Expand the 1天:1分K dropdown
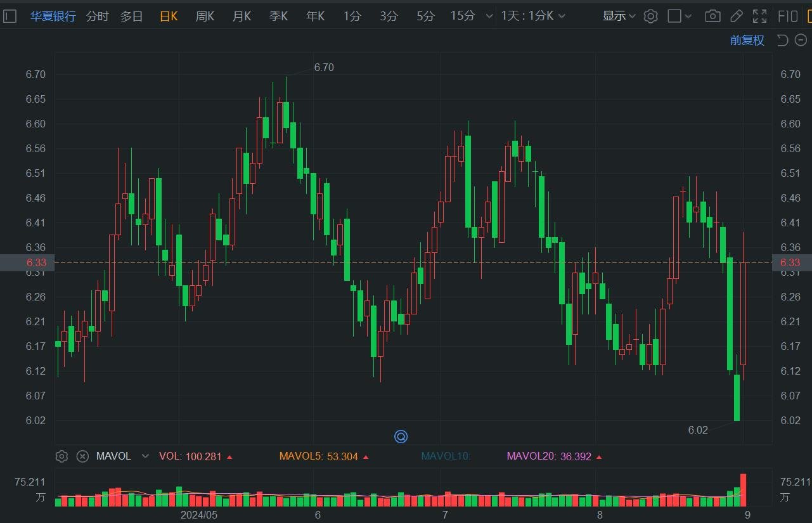This screenshot has height=523, width=812. (532, 16)
